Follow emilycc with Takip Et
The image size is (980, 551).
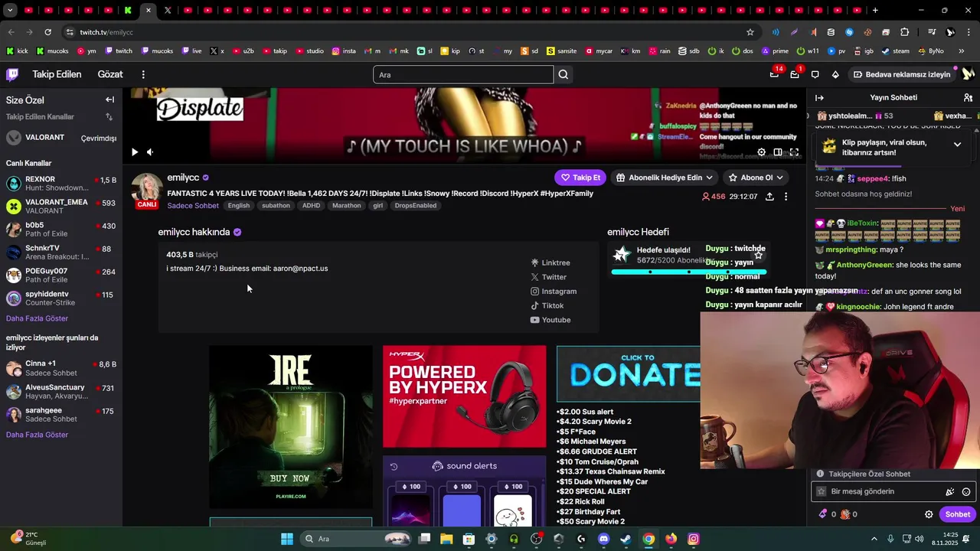click(x=581, y=178)
